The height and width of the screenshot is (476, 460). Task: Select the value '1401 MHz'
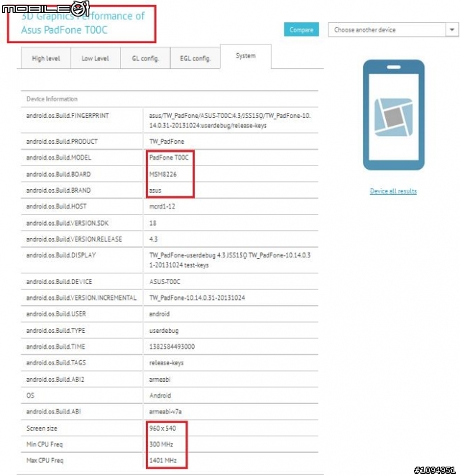tap(163, 460)
